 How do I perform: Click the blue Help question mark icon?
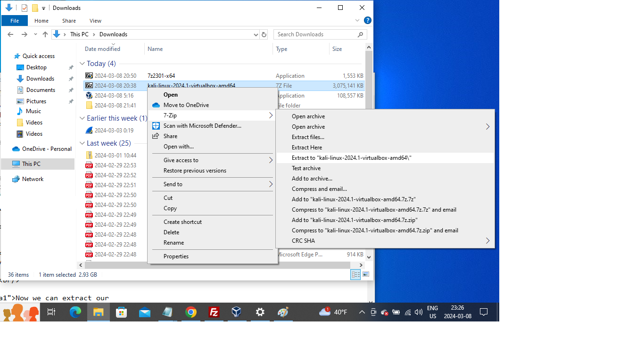tap(367, 20)
